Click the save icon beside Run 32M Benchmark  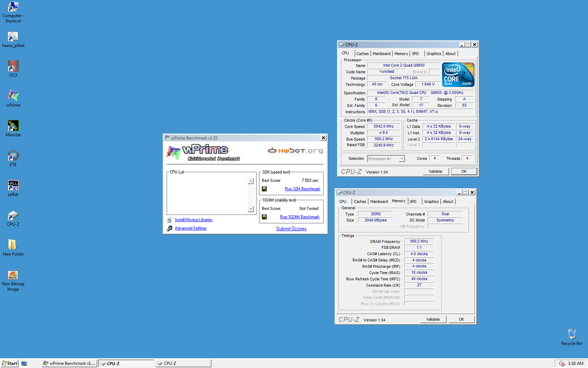[x=264, y=189]
